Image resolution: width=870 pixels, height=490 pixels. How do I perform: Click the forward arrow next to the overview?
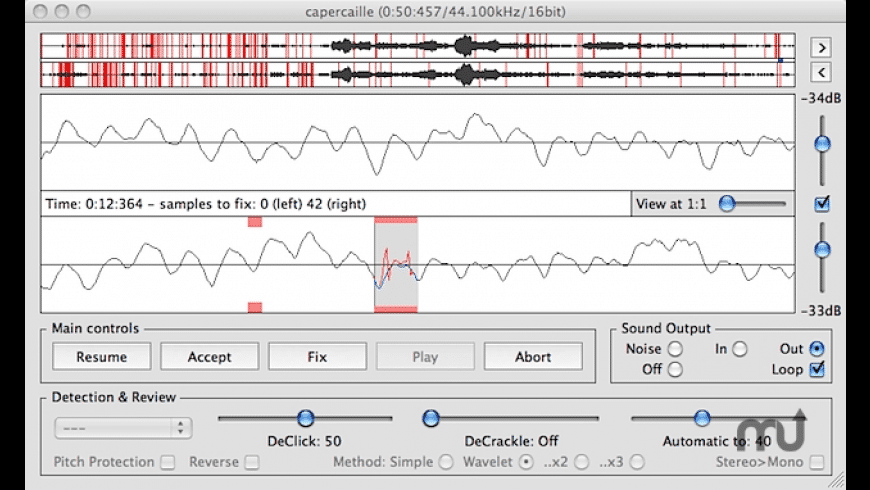click(x=821, y=48)
